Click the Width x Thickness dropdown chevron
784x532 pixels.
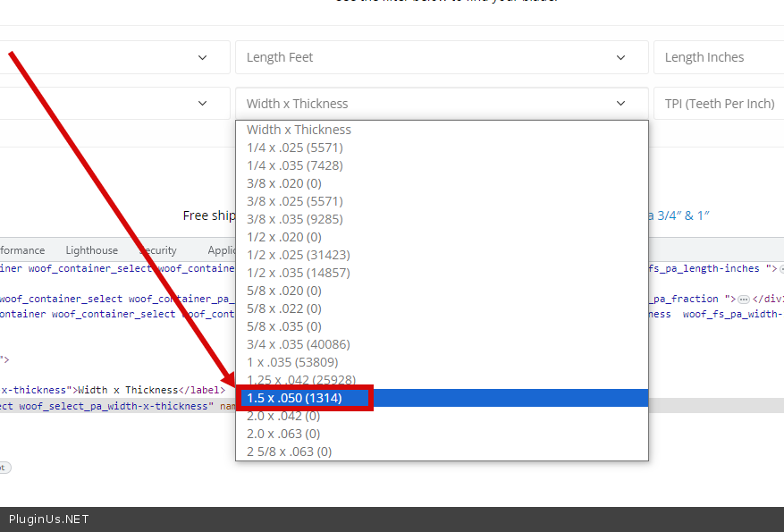click(x=621, y=104)
